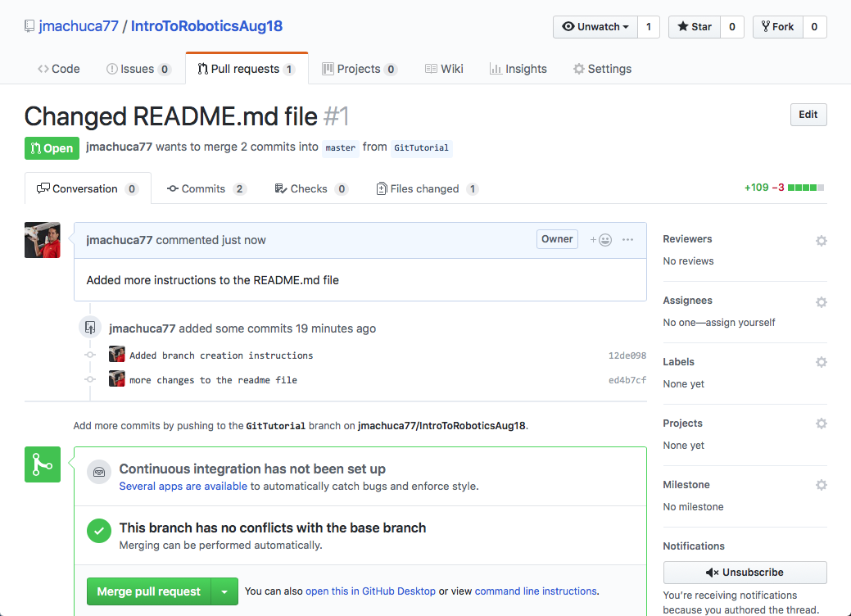This screenshot has height=616, width=851.
Task: Click the green Open status badge
Action: point(52,148)
